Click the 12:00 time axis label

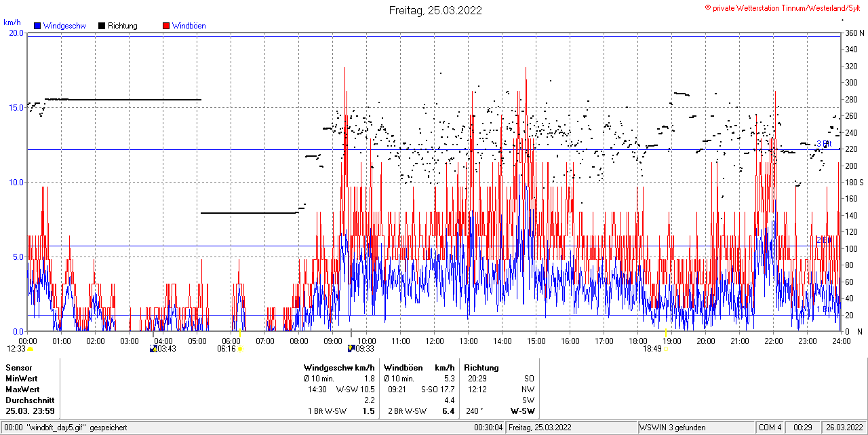[x=434, y=341]
